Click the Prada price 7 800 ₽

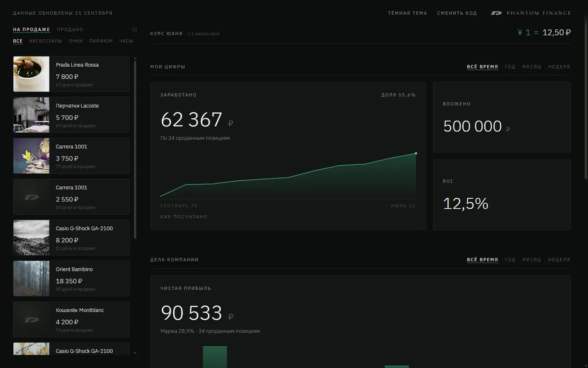coord(67,77)
